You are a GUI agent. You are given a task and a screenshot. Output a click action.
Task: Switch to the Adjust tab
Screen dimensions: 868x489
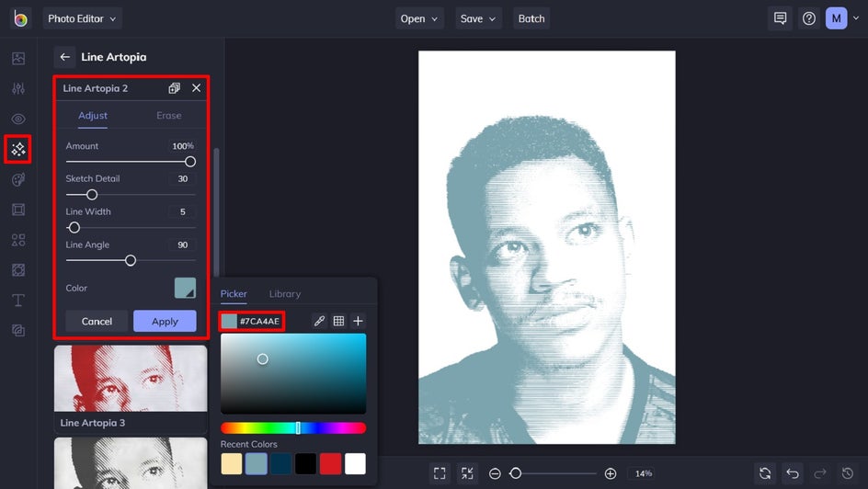click(93, 116)
